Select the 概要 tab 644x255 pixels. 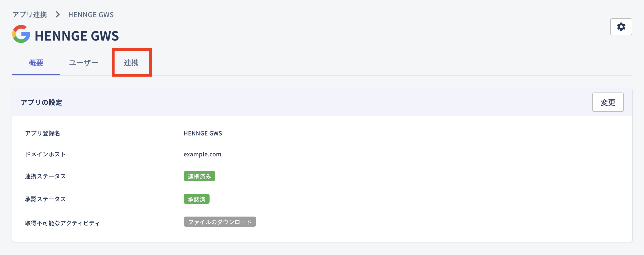(x=36, y=63)
